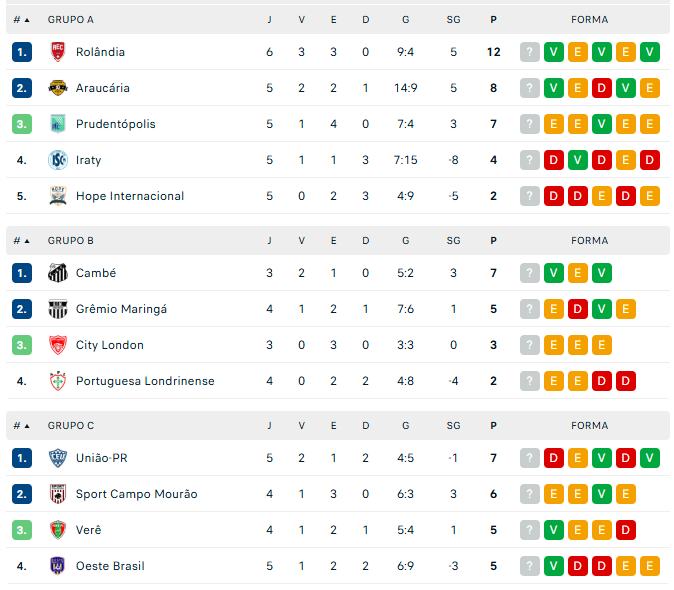Click the City London team crest
This screenshot has width=674, height=590.
[57, 345]
